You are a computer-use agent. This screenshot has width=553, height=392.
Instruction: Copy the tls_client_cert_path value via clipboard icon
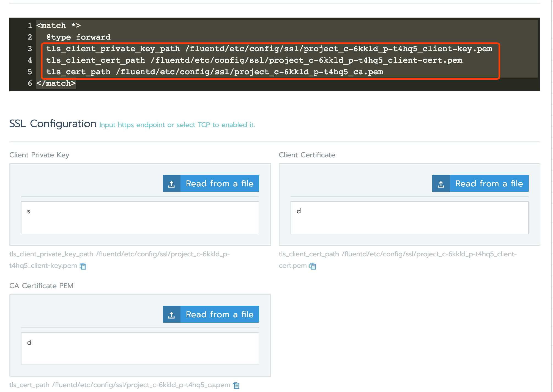(x=313, y=266)
